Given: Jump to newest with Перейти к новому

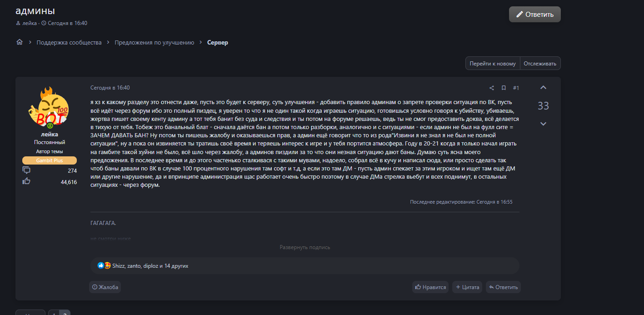Looking at the screenshot, I should [493, 64].
